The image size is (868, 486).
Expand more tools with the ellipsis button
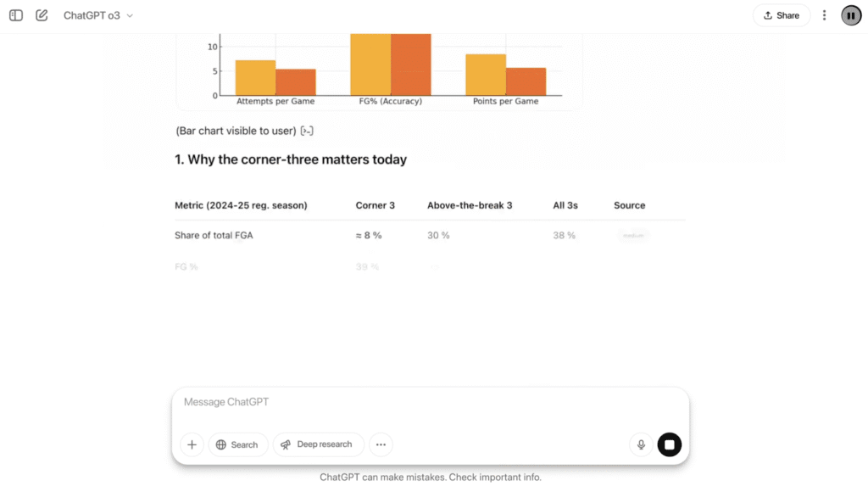coord(381,444)
